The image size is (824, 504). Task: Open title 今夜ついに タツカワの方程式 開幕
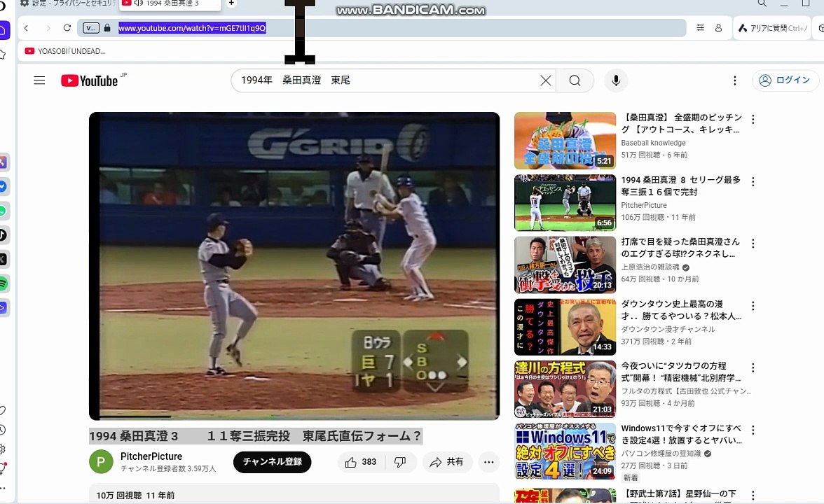point(682,372)
